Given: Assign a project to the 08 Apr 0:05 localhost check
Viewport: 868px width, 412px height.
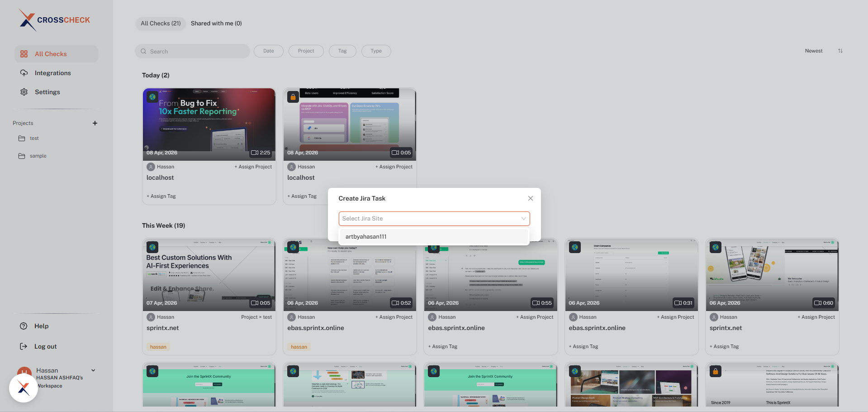Looking at the screenshot, I should click(394, 167).
